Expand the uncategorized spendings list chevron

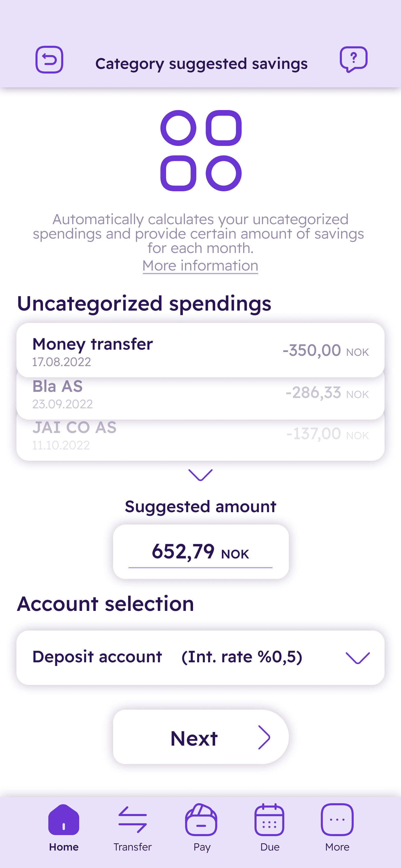[x=200, y=475]
